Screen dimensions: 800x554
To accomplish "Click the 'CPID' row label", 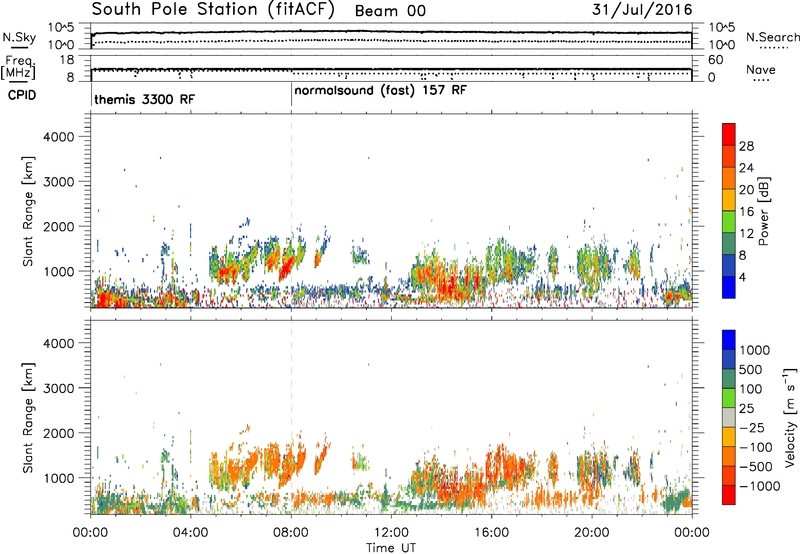I will pyautogui.click(x=22, y=95).
